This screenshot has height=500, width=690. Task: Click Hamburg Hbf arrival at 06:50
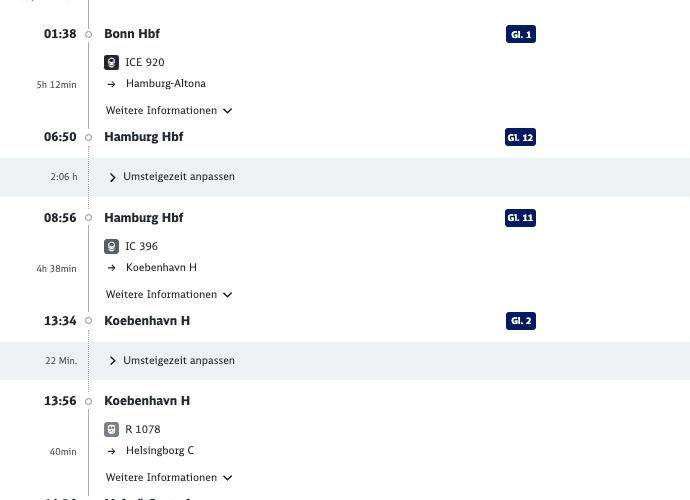(143, 137)
